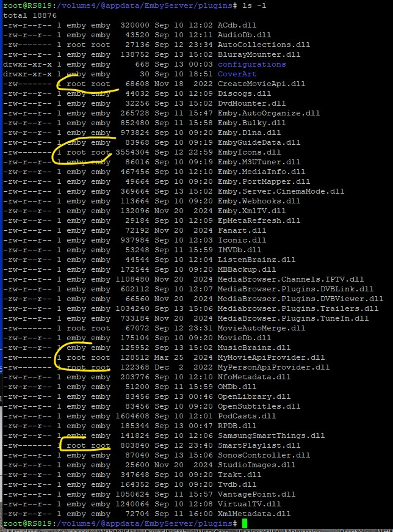The image size is (393, 532).
Task: Click Emby.Dlna.dll file name
Action: (x=249, y=133)
